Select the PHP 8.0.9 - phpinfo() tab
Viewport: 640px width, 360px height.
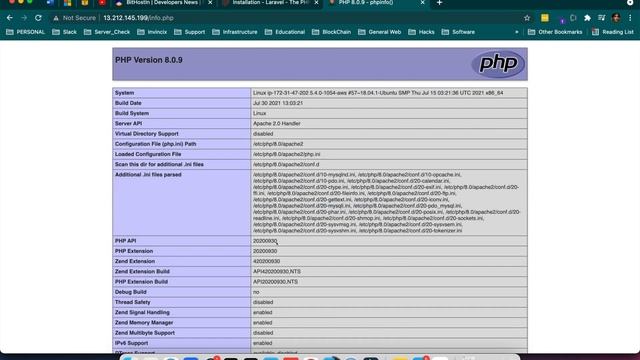pos(376,3)
